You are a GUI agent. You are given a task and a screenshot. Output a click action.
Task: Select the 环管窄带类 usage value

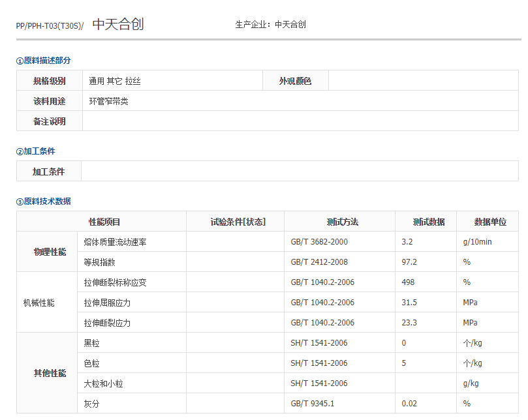108,101
